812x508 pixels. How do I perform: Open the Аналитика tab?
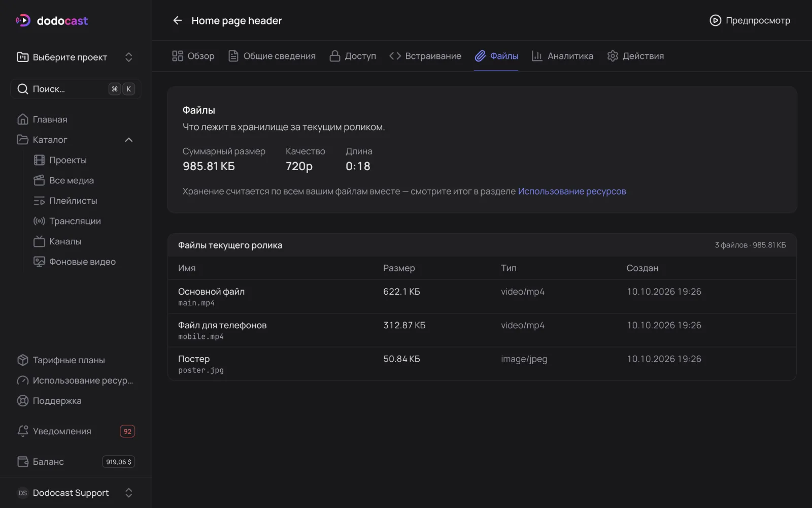click(x=562, y=56)
